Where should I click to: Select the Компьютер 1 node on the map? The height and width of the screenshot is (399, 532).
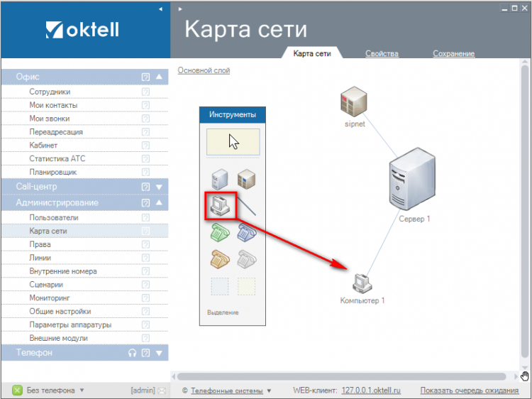362,283
